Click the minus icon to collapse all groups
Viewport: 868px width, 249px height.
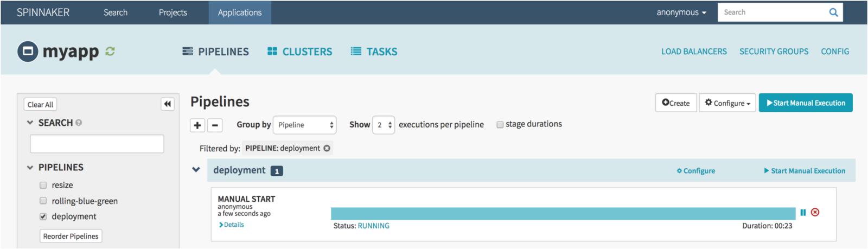click(215, 125)
